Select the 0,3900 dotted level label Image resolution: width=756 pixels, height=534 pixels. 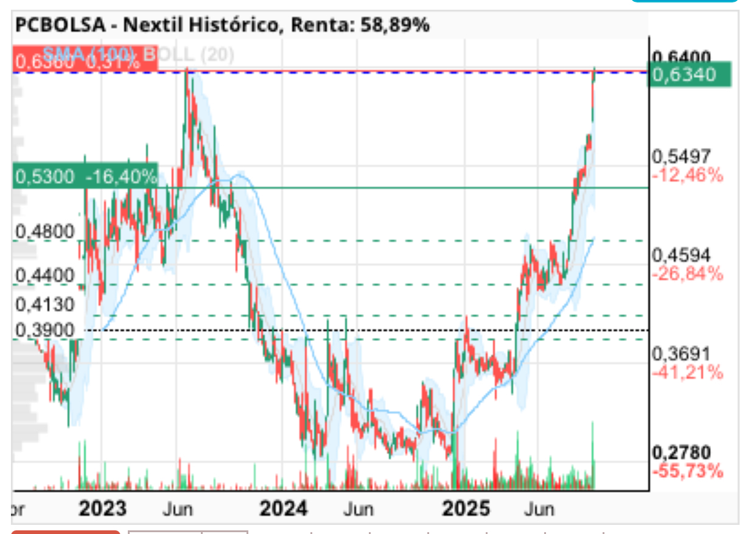[44, 331]
